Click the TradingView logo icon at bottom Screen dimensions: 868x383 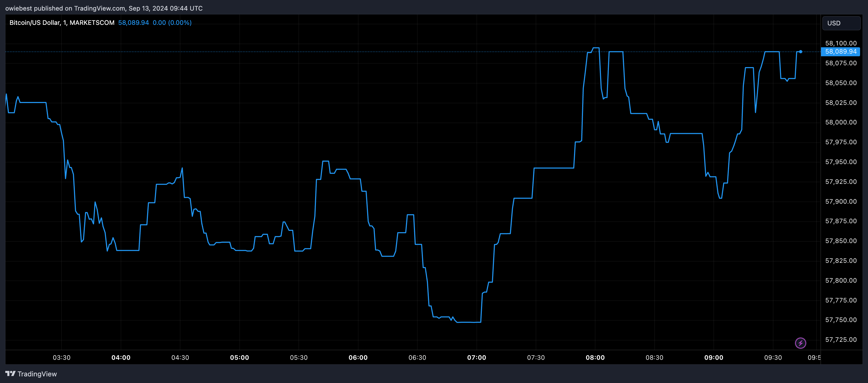(x=11, y=373)
